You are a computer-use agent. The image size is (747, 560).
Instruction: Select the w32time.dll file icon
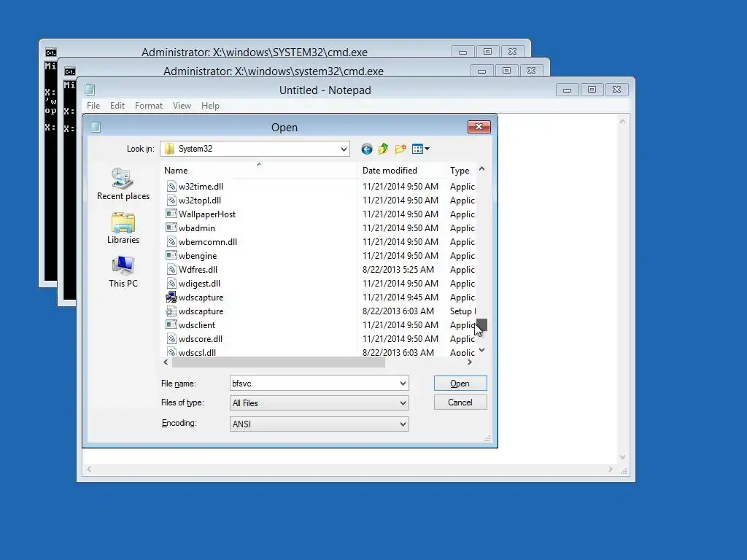click(171, 186)
